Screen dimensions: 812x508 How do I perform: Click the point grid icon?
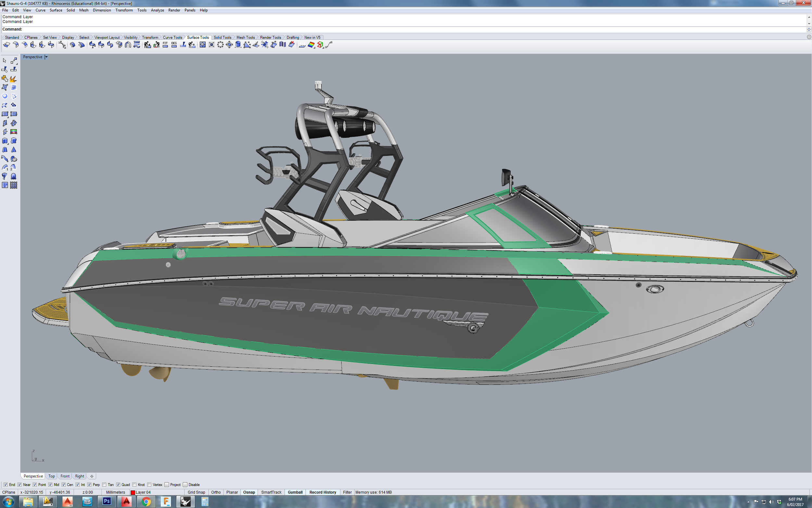click(13, 185)
